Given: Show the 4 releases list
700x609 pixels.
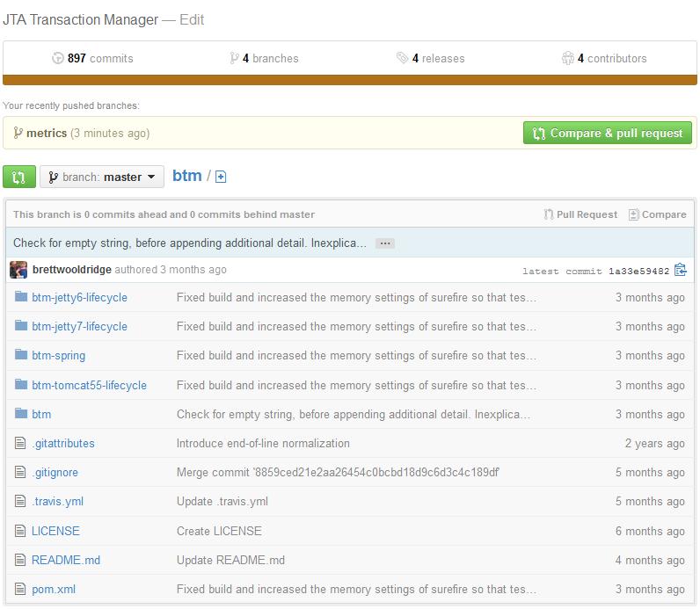Looking at the screenshot, I should coord(431,58).
